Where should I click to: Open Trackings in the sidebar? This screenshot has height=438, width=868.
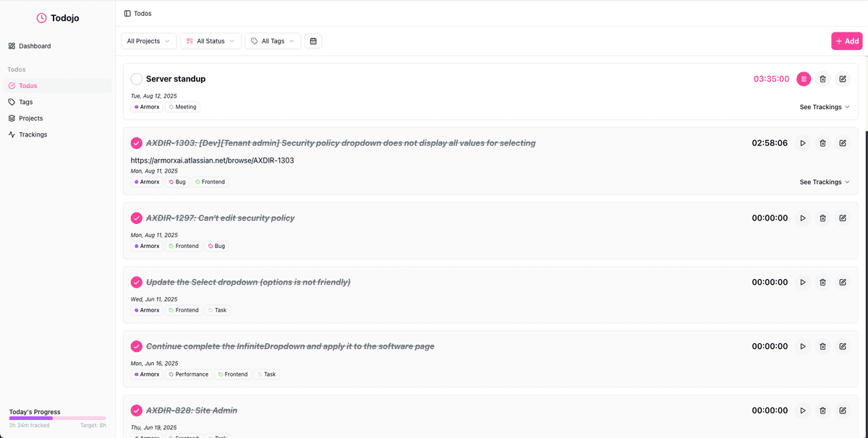pos(33,134)
